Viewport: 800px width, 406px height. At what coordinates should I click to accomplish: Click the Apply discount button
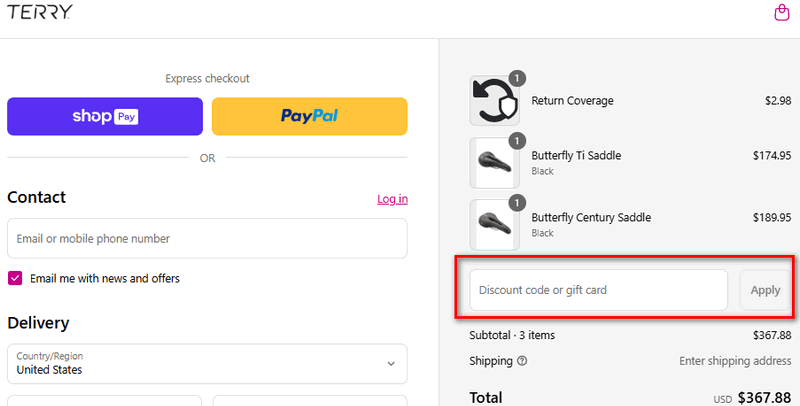tap(765, 290)
